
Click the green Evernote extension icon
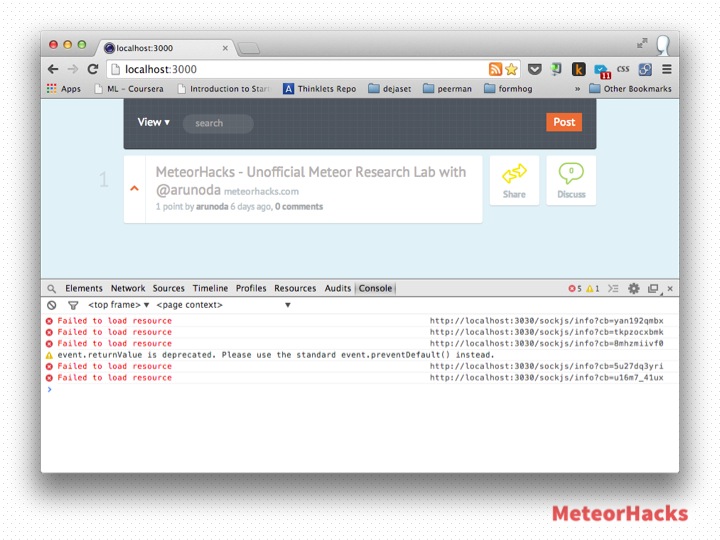pyautogui.click(x=556, y=69)
